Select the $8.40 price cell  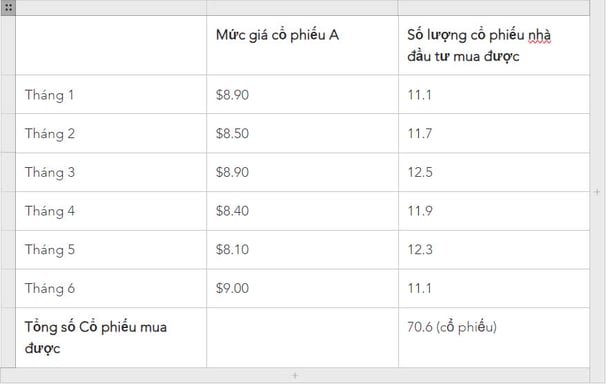(302, 211)
